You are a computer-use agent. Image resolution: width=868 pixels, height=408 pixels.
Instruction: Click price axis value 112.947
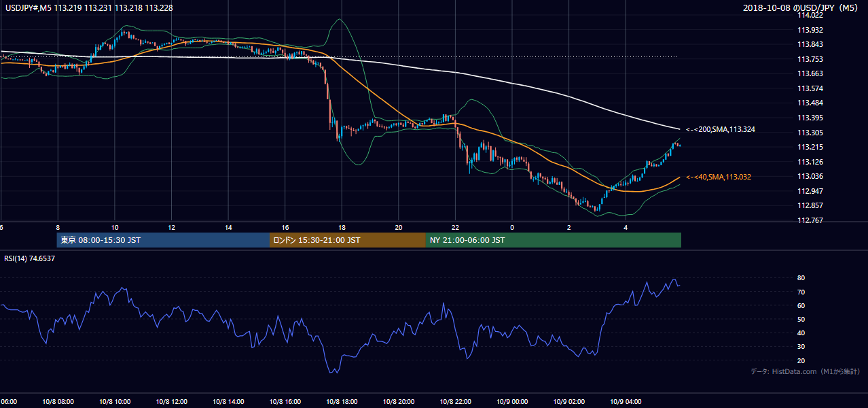click(810, 191)
